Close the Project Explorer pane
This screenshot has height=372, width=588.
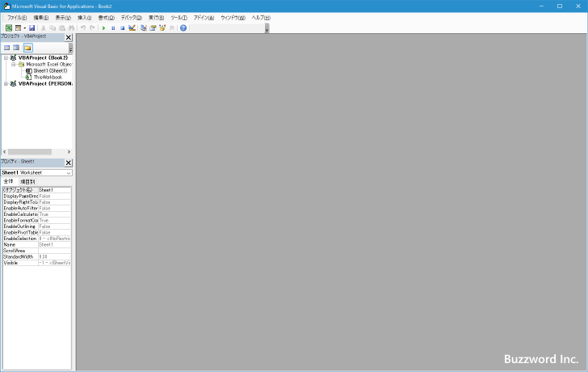coord(68,37)
